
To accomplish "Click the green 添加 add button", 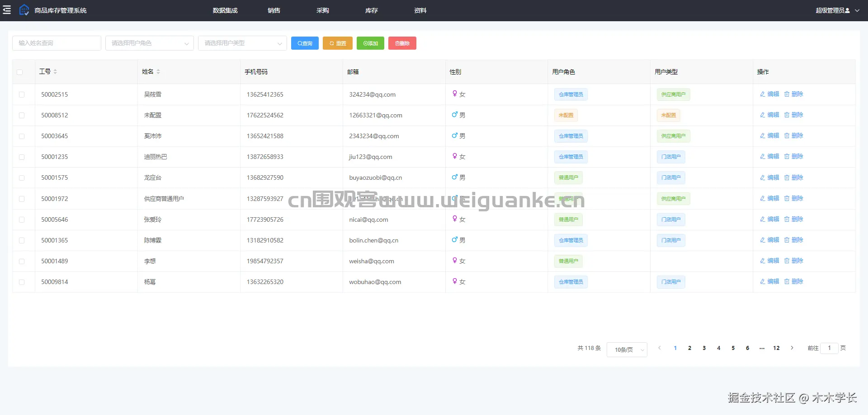I will click(370, 43).
